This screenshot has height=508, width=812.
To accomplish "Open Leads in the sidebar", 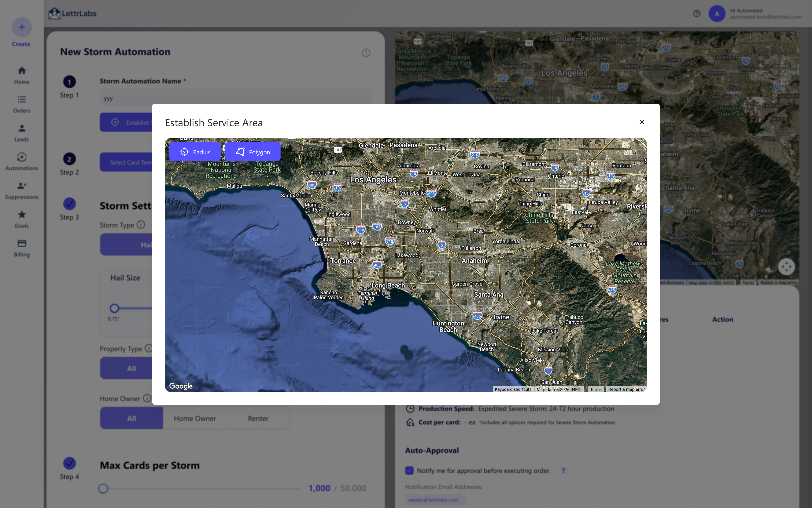I will pos(22,133).
